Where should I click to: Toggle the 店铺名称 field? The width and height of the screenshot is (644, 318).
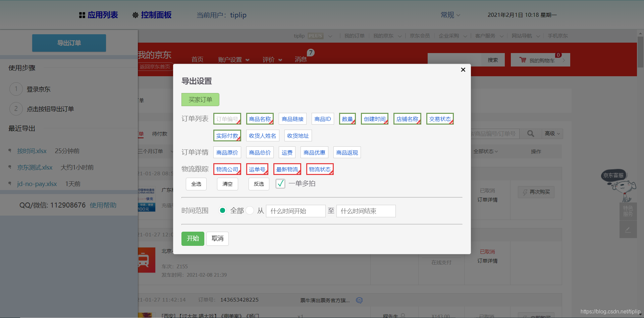(407, 119)
